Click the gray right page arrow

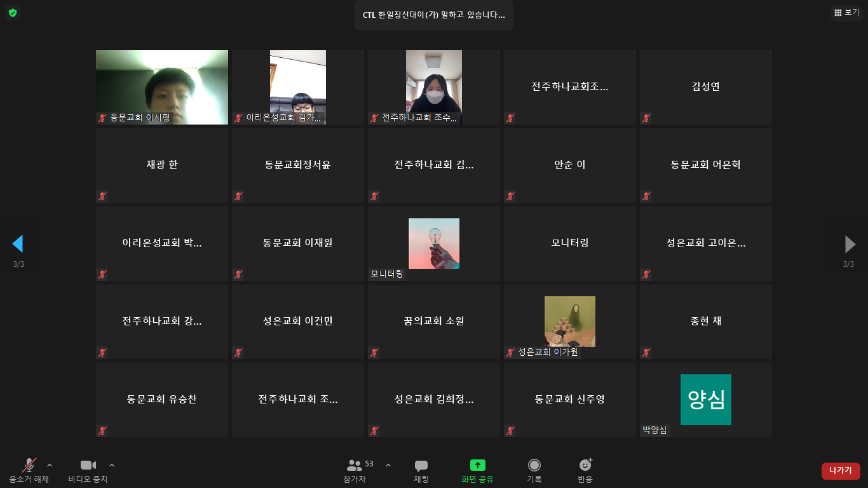tap(850, 243)
